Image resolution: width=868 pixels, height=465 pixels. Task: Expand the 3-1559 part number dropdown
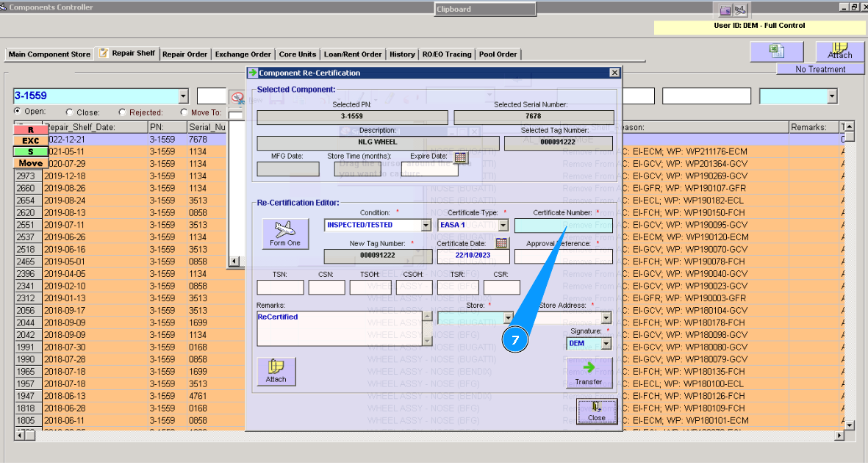pos(183,96)
